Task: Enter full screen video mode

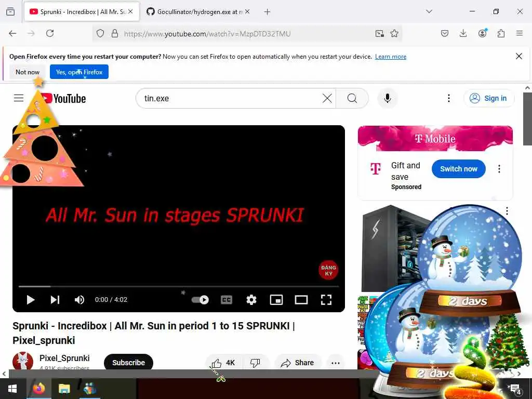Action: 326,300
